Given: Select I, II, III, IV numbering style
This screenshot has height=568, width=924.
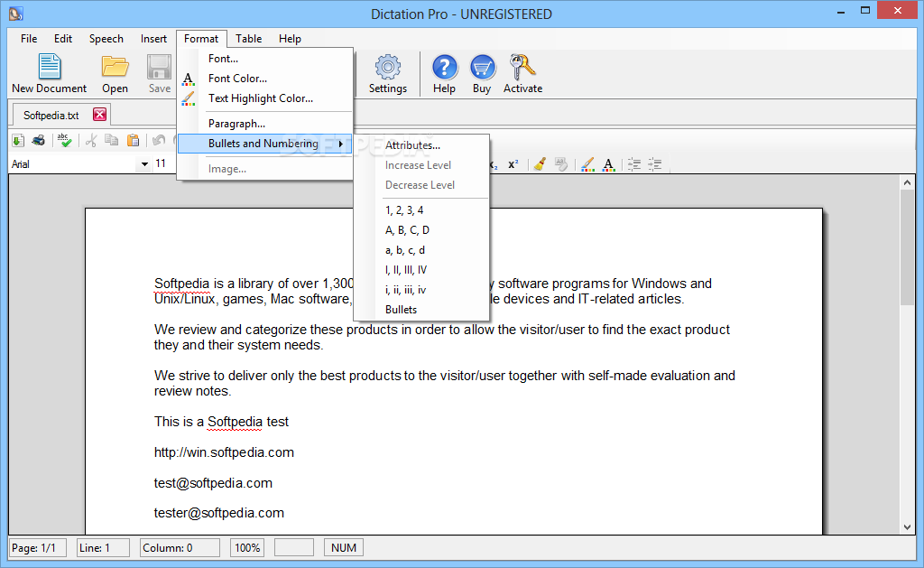Looking at the screenshot, I should (421, 270).
